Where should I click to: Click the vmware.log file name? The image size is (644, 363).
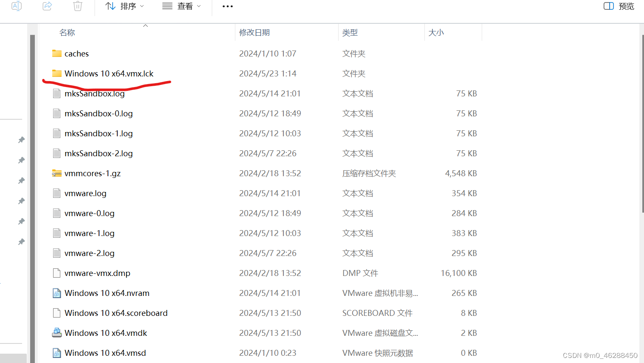[x=85, y=193]
